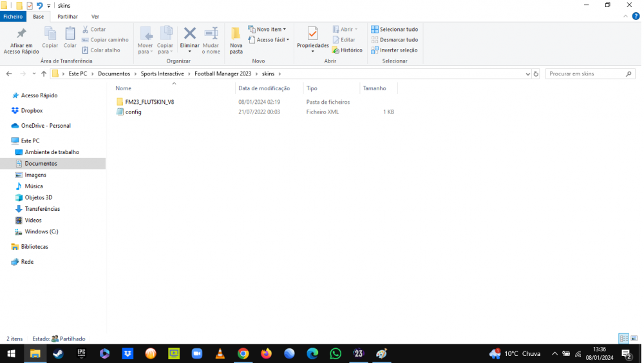Open Acesso Rápido in navigation pane
This screenshot has height=363, width=644.
[x=39, y=95]
